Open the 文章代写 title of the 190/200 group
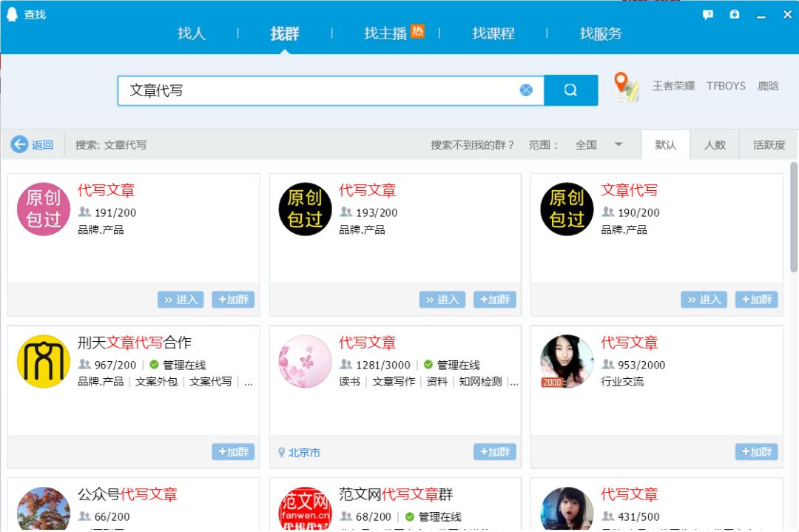This screenshot has width=799, height=532. [630, 190]
